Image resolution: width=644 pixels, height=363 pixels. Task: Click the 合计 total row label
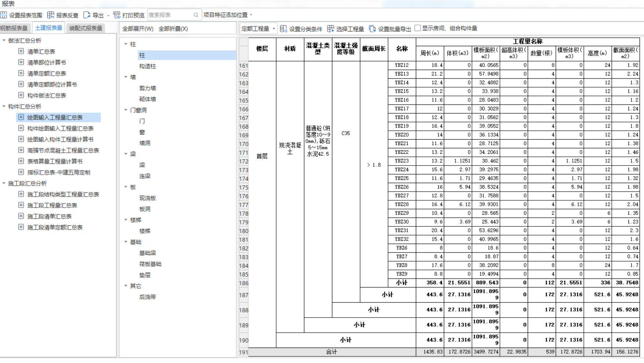coord(332,352)
